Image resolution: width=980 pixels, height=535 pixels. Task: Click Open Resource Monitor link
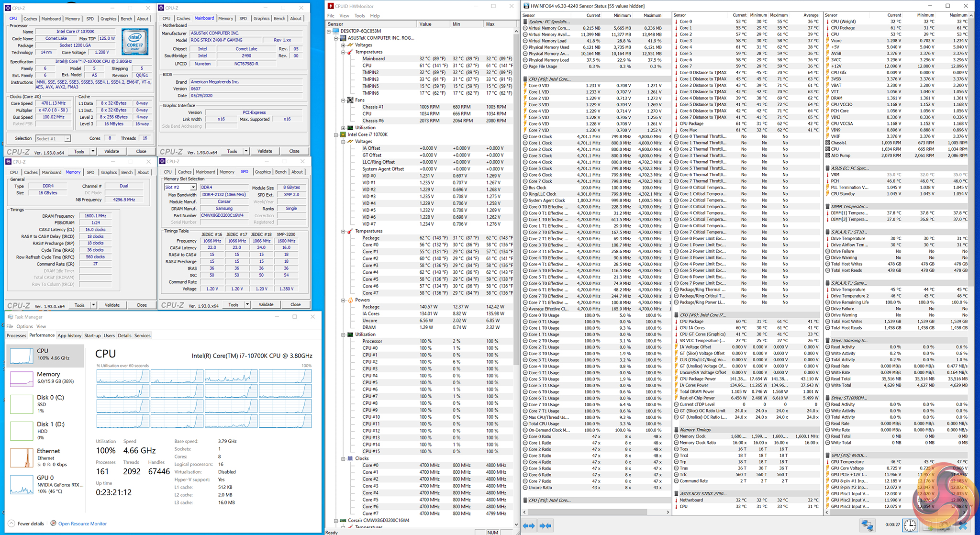[82, 524]
